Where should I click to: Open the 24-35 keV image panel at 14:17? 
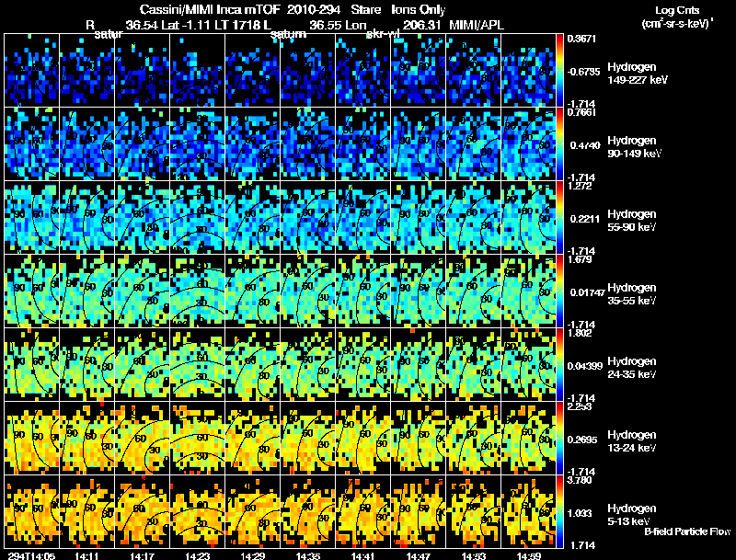(142, 365)
